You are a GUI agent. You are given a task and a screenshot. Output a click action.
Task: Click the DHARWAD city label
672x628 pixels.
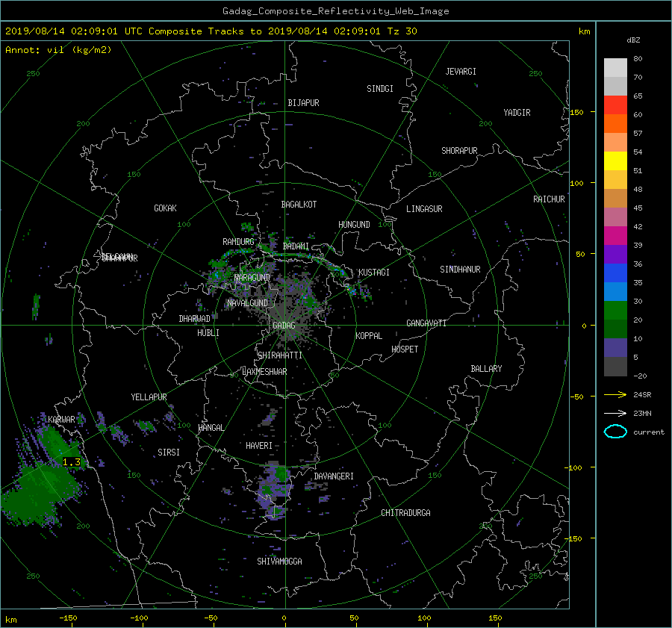click(195, 319)
